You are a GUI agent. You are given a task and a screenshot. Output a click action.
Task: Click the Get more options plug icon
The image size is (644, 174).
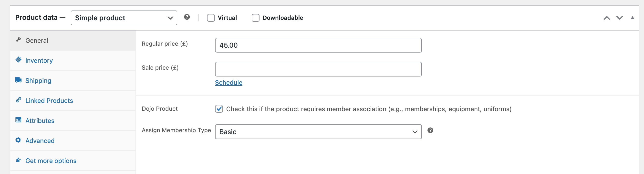(18, 160)
